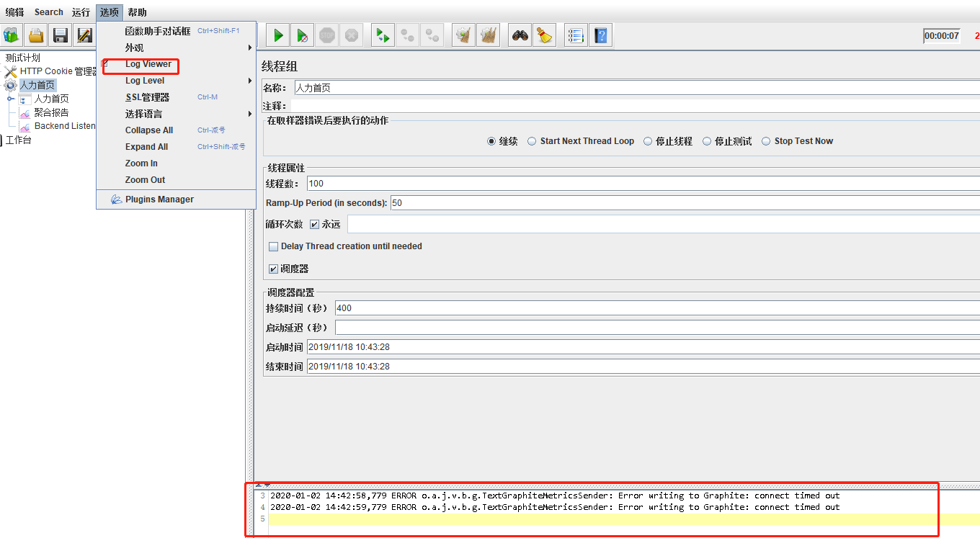
Task: Select 聚合报告 tree node
Action: click(x=52, y=113)
